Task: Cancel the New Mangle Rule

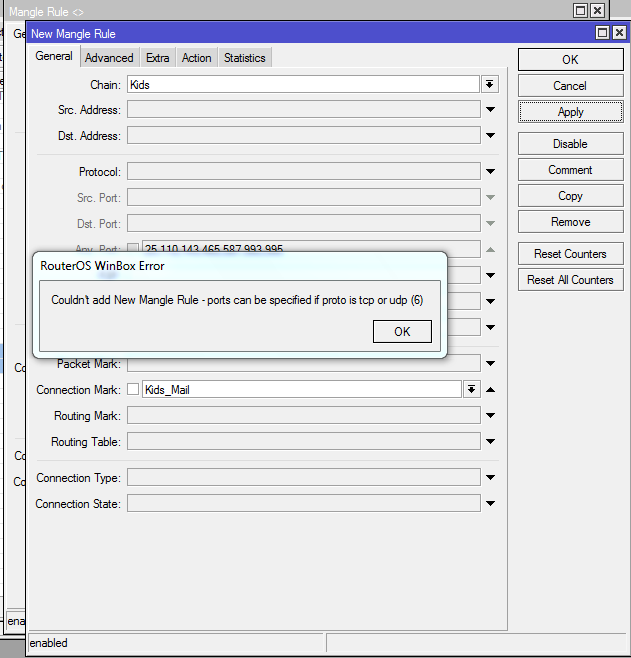Action: pos(570,86)
